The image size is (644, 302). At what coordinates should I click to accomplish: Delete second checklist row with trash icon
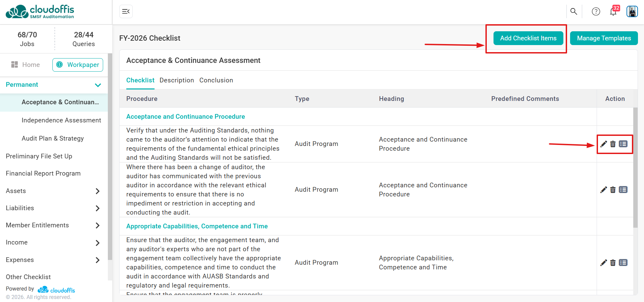tap(613, 190)
